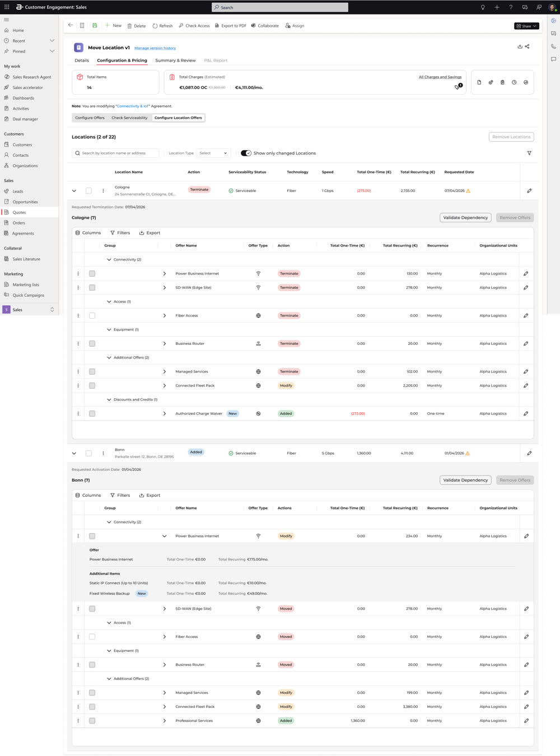Open Sales accelerator in sidebar

tap(27, 87)
